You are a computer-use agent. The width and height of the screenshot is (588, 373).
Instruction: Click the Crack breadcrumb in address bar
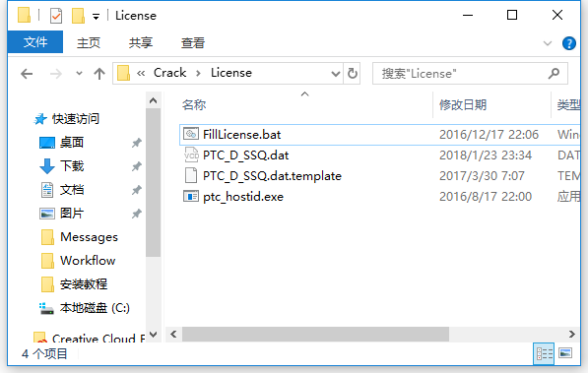click(x=169, y=73)
